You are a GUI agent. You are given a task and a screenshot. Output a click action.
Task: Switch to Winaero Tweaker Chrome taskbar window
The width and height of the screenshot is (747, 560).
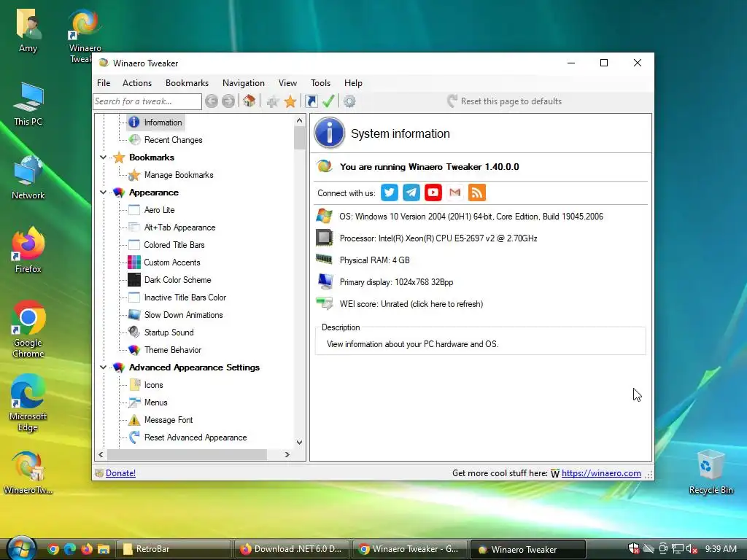(410, 549)
